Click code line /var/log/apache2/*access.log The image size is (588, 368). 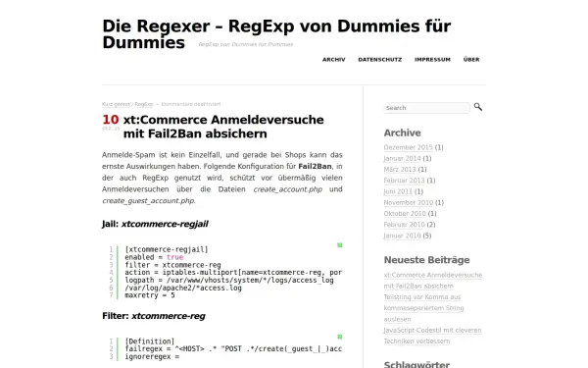pyautogui.click(x=183, y=288)
